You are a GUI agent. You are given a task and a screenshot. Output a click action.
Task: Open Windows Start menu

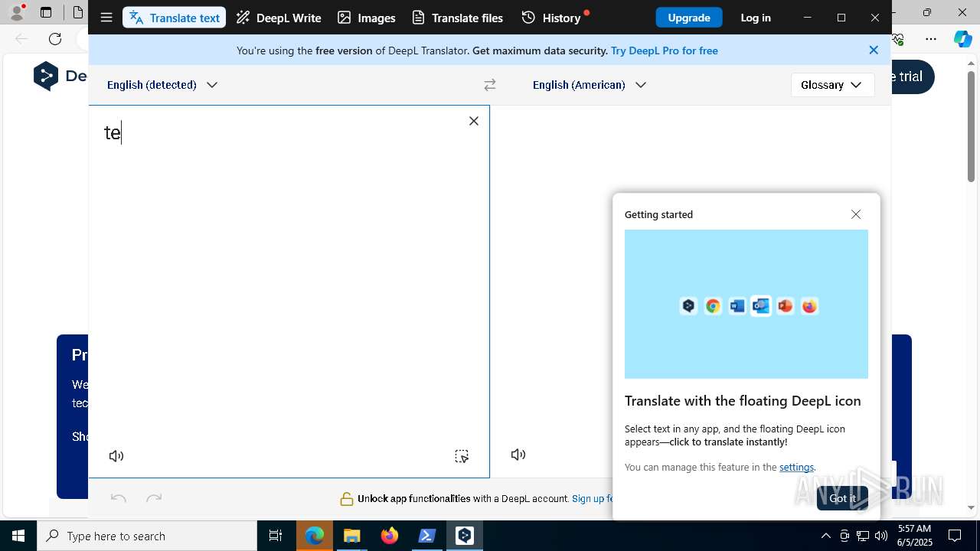[18, 536]
